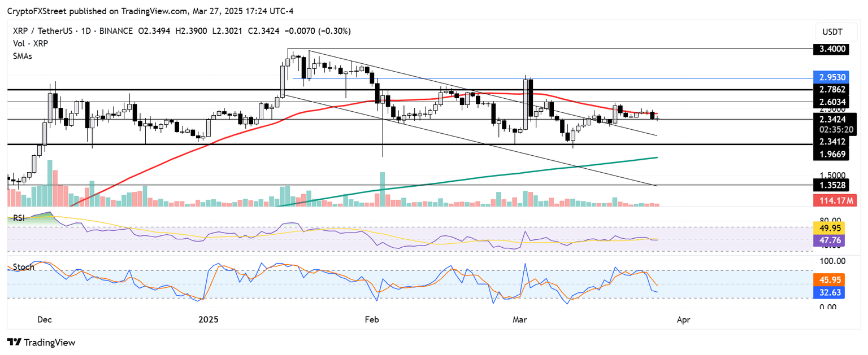Expand the XRP / TetherUS symbol selector
The image size is (868, 355).
[42, 31]
